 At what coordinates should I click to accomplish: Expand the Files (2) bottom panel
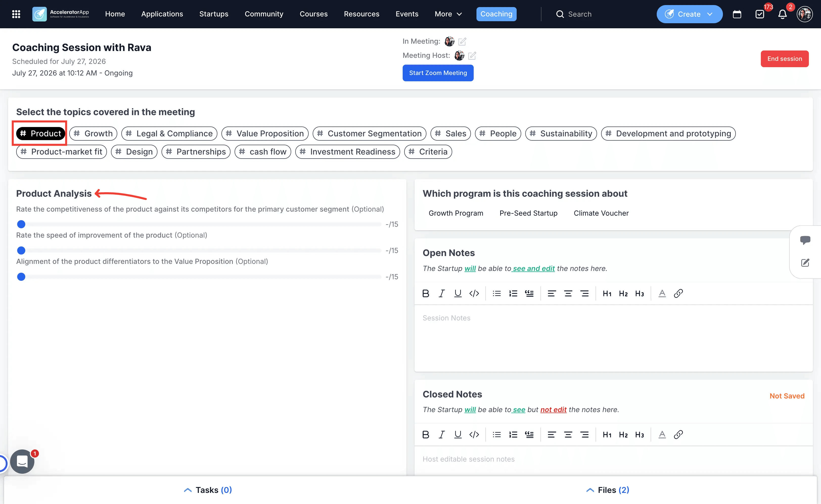pos(607,490)
